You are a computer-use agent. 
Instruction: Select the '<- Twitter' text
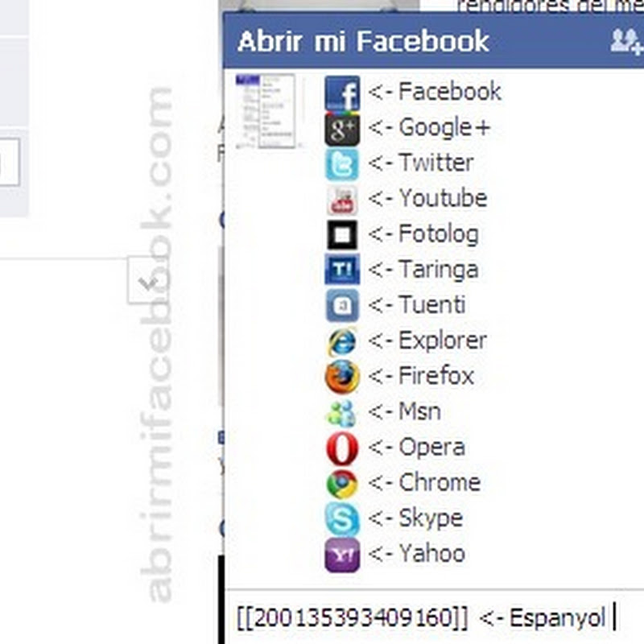click(421, 163)
